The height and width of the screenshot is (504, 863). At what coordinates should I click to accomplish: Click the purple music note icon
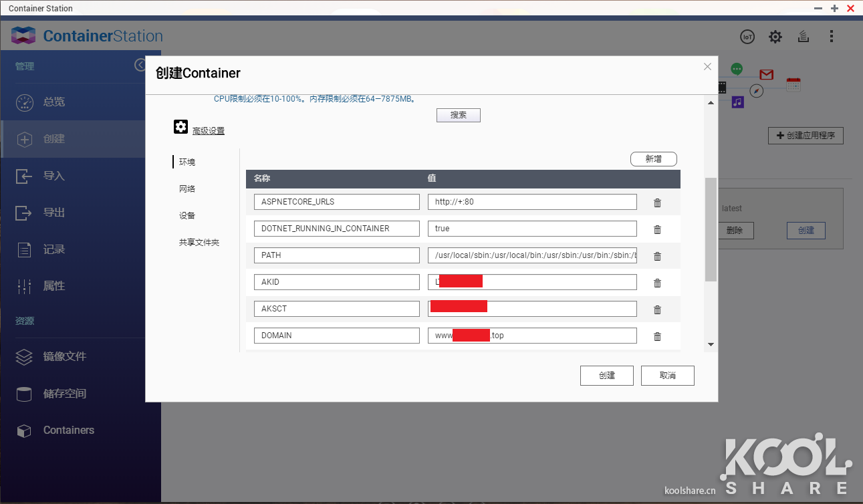coord(737,102)
